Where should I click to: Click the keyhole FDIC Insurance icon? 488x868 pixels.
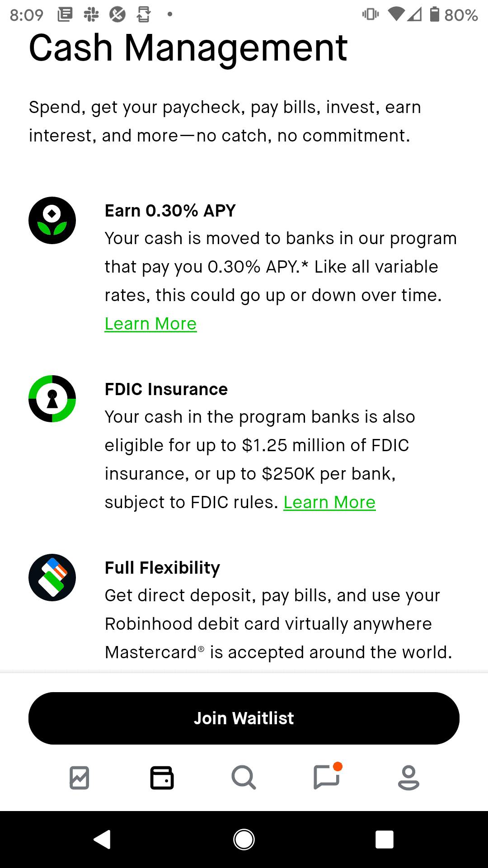click(52, 398)
